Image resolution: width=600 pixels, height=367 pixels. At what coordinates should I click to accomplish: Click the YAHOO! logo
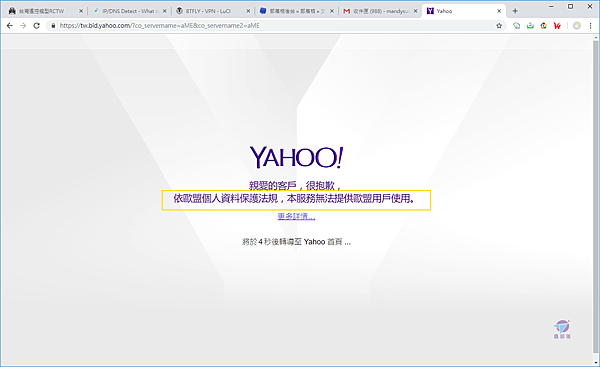coord(297,157)
